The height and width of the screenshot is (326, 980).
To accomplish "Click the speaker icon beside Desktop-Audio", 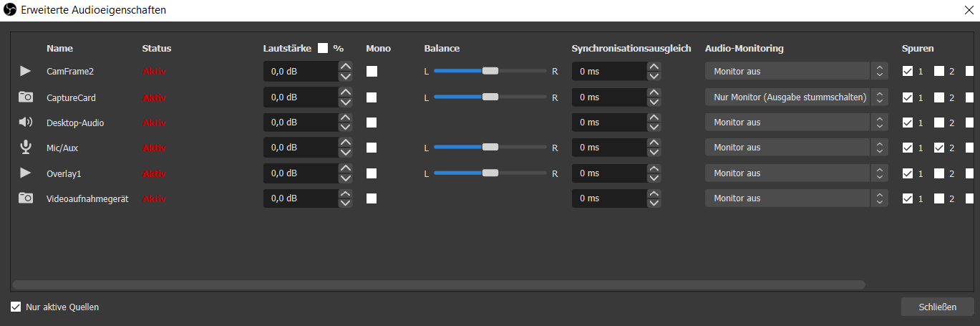I will click(26, 123).
